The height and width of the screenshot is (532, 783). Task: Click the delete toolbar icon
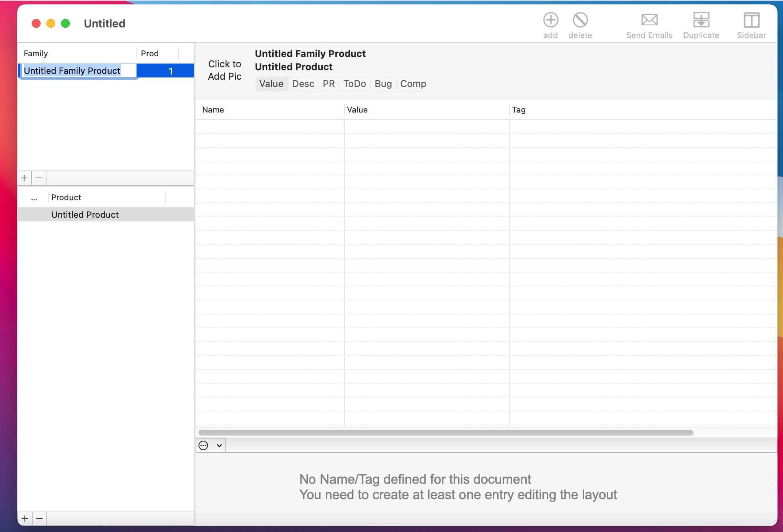pyautogui.click(x=580, y=20)
